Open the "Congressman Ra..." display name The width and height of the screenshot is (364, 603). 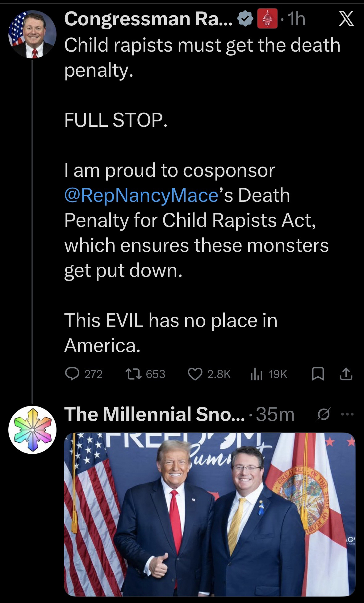click(x=148, y=19)
